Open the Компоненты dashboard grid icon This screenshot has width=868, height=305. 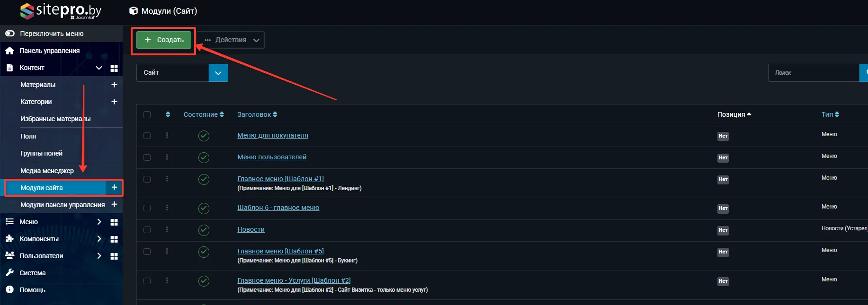coord(114,239)
